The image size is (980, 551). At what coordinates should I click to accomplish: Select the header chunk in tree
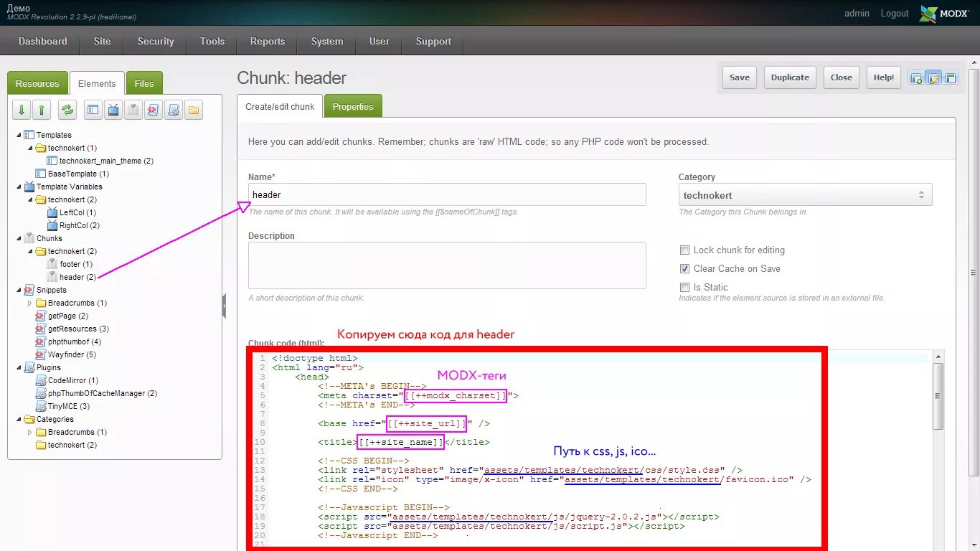click(x=77, y=277)
